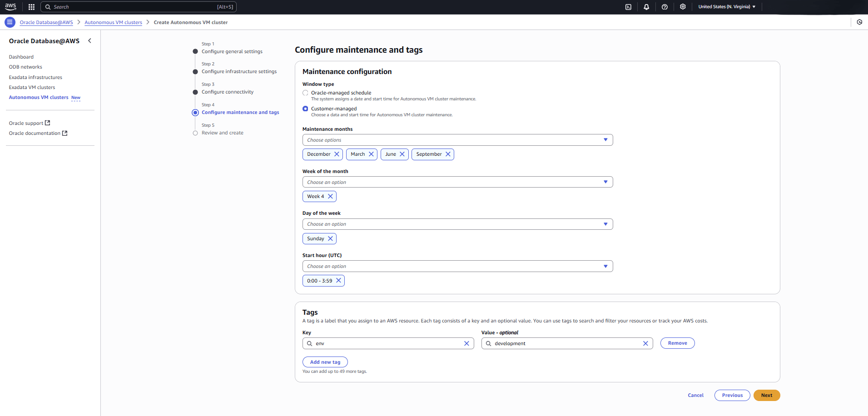The height and width of the screenshot is (416, 868).
Task: Go to Exadata VM clusters in sidebar
Action: (32, 87)
